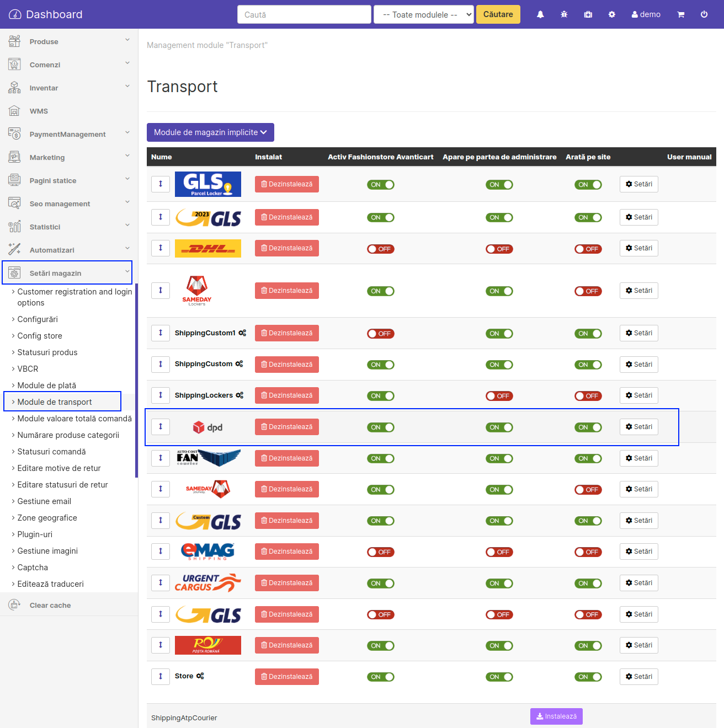Click the Urgent Cargus logo thumbnail
Image resolution: width=724 pixels, height=728 pixels.
[208, 583]
